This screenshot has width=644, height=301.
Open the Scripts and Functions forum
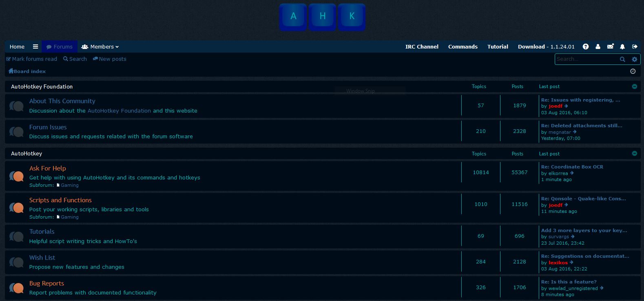(60, 200)
